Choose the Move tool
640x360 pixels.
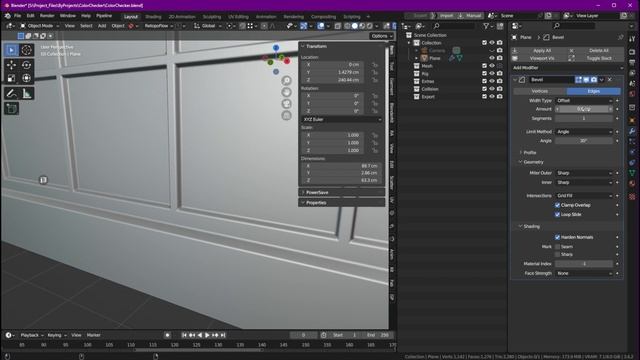[11, 65]
